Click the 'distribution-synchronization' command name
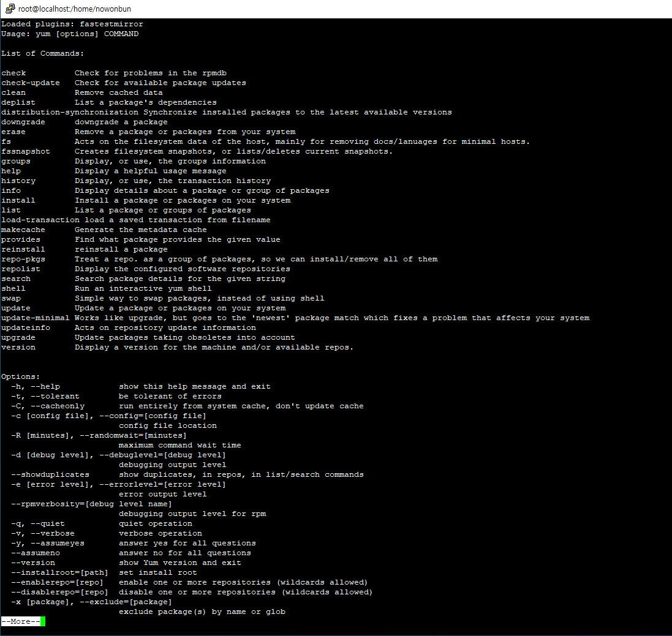 tap(70, 112)
